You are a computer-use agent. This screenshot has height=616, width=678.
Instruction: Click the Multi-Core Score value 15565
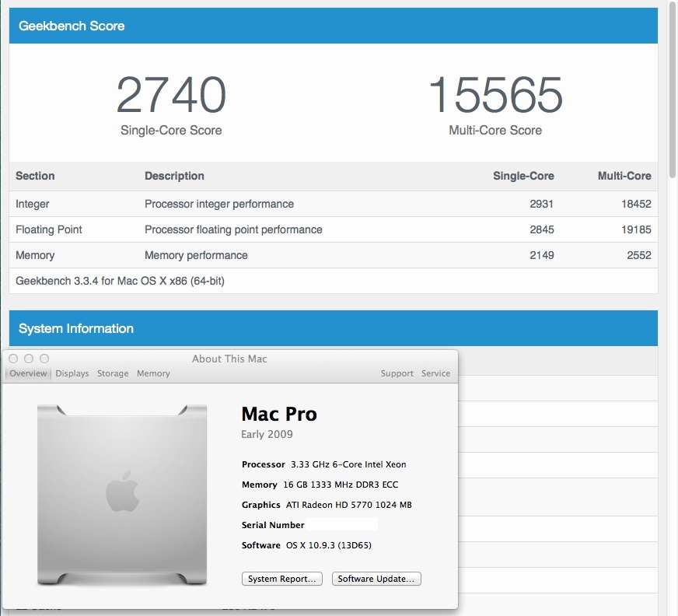pyautogui.click(x=495, y=94)
